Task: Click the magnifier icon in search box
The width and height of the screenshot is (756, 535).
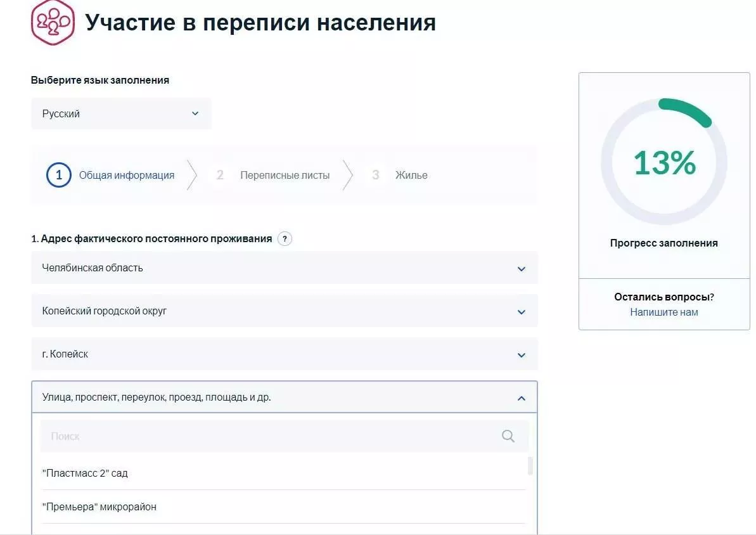Action: pos(508,436)
